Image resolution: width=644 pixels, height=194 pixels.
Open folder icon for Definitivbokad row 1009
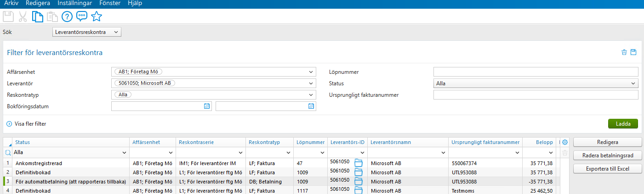pos(359,172)
